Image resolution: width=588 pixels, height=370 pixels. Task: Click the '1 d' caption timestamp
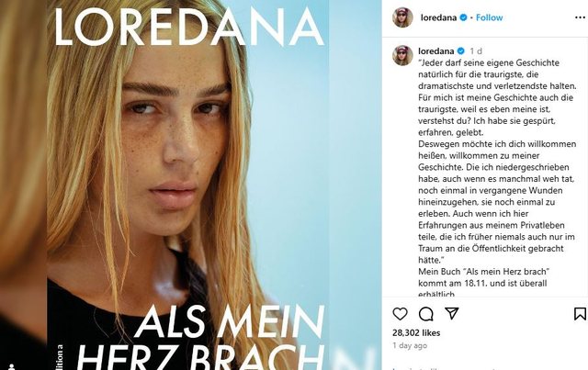[476, 51]
